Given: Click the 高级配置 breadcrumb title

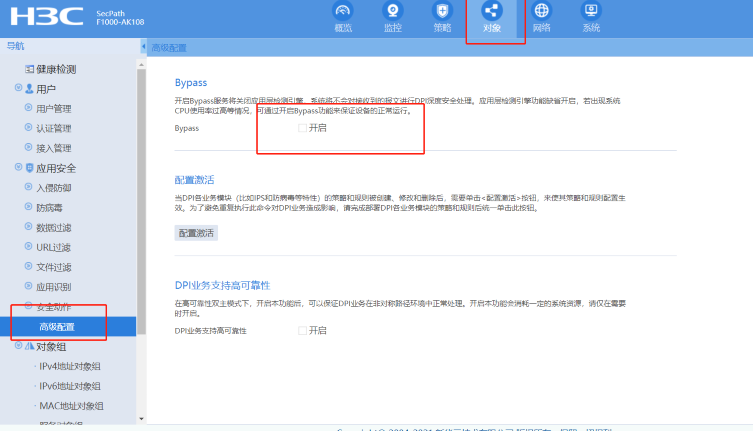Looking at the screenshot, I should click(x=169, y=48).
